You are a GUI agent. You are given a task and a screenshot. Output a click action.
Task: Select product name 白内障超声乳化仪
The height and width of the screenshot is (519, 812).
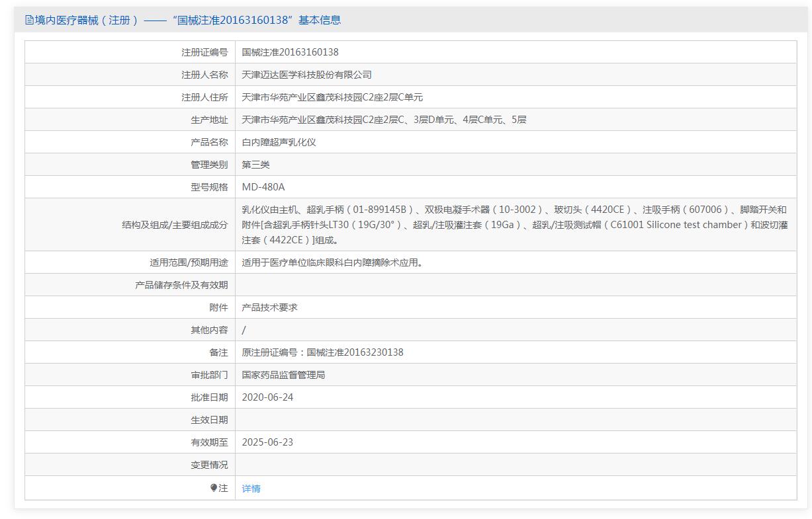pyautogui.click(x=279, y=142)
